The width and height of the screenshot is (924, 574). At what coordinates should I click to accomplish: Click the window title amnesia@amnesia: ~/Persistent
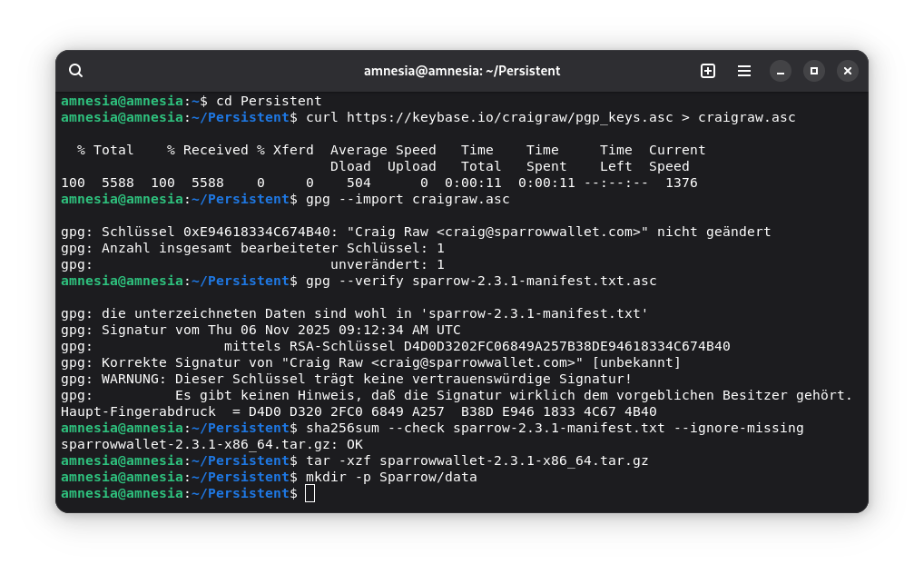click(x=462, y=71)
